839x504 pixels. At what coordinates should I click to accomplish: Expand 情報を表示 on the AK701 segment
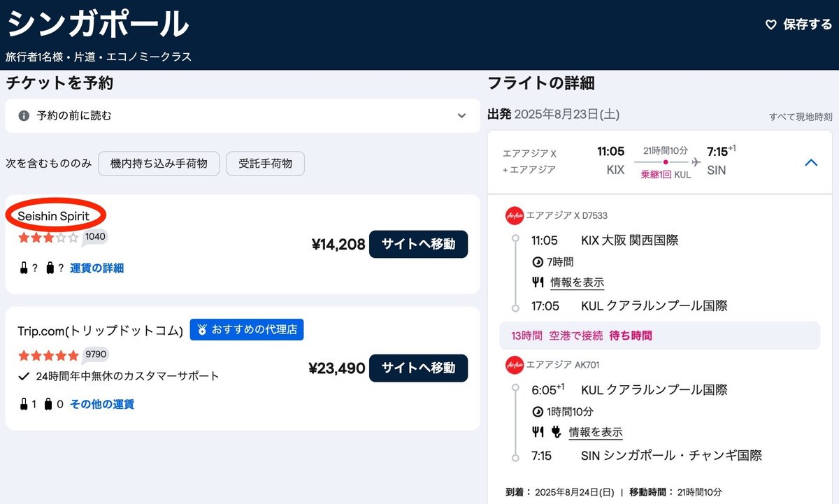(595, 431)
